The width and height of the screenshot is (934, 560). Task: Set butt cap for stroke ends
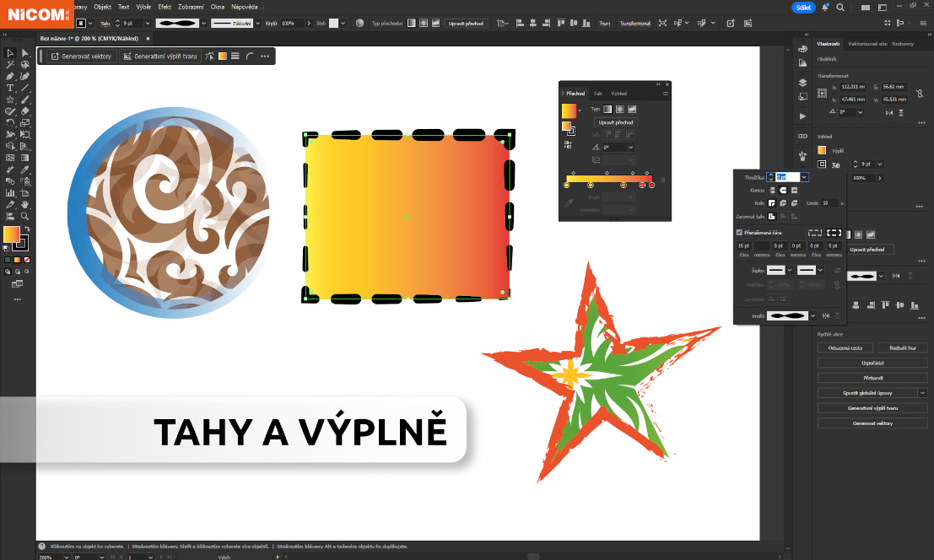pos(772,191)
